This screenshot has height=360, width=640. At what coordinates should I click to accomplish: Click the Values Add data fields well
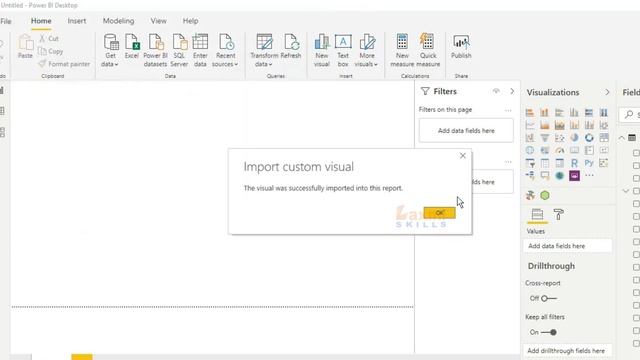[x=567, y=246]
